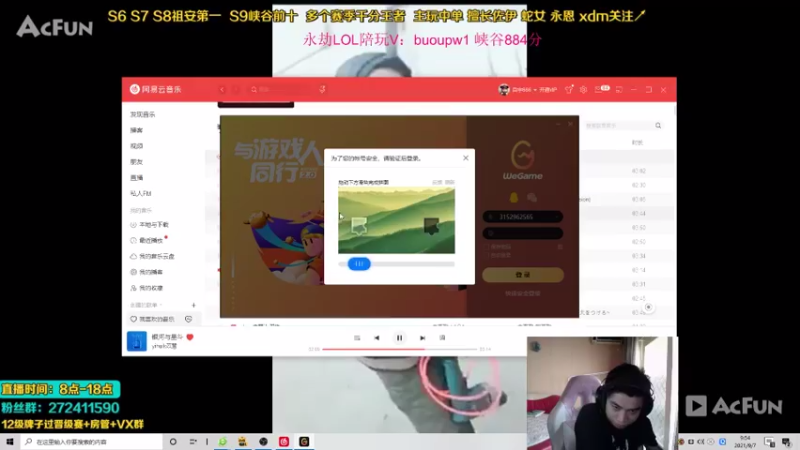Click the quick secure login link
Screen dimensions: 800x450
(523, 293)
